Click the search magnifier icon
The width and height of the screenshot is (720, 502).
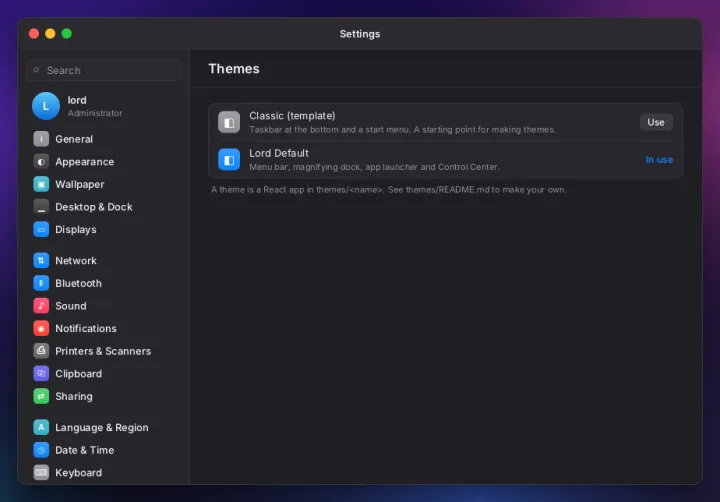click(x=36, y=70)
